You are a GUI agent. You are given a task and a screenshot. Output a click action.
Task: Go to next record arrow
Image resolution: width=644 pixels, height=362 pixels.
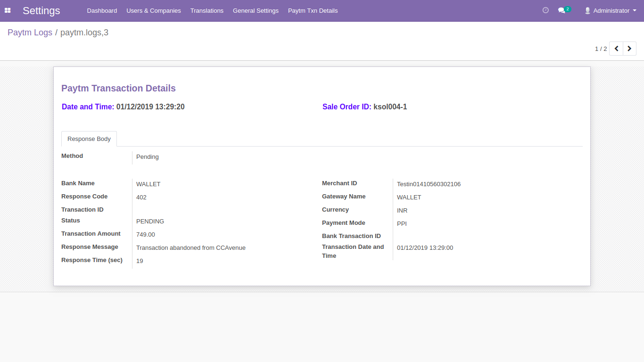click(x=629, y=49)
